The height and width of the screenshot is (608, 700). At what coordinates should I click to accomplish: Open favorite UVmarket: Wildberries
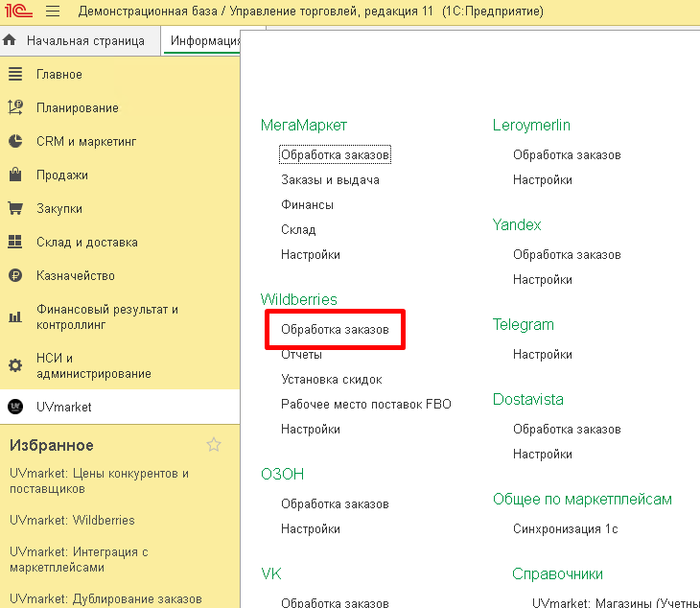click(72, 520)
